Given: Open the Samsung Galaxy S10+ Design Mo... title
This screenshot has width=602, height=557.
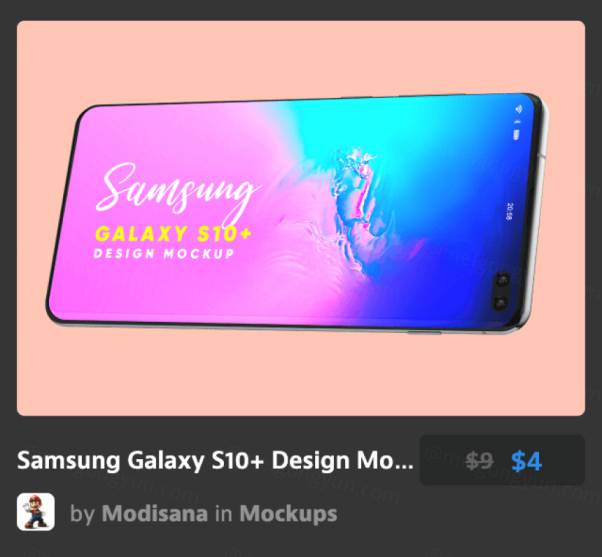Looking at the screenshot, I should coord(215,460).
